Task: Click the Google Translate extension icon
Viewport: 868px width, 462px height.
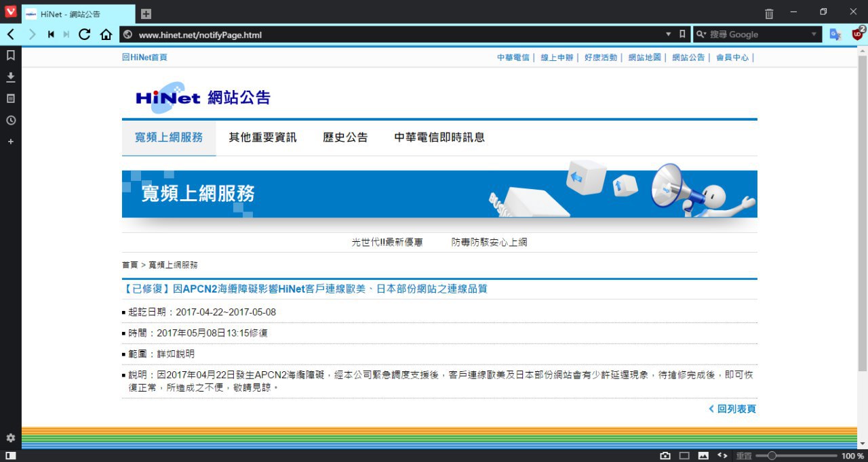Action: 835,34
